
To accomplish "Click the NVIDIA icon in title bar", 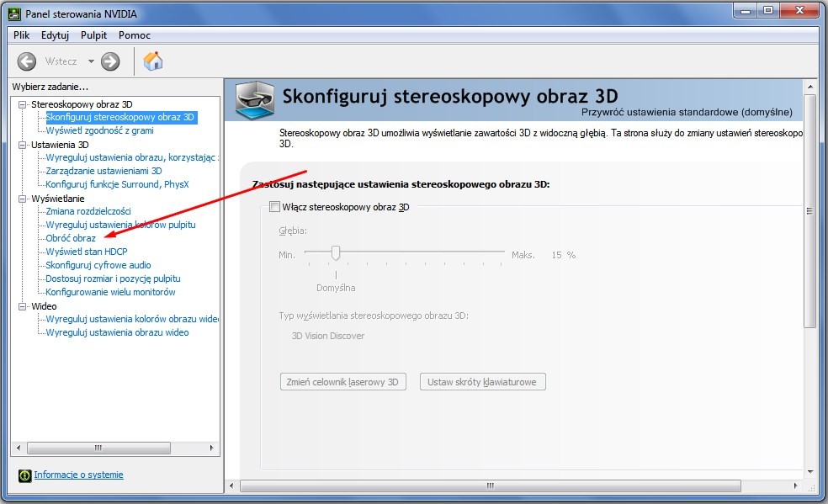I will [14, 13].
